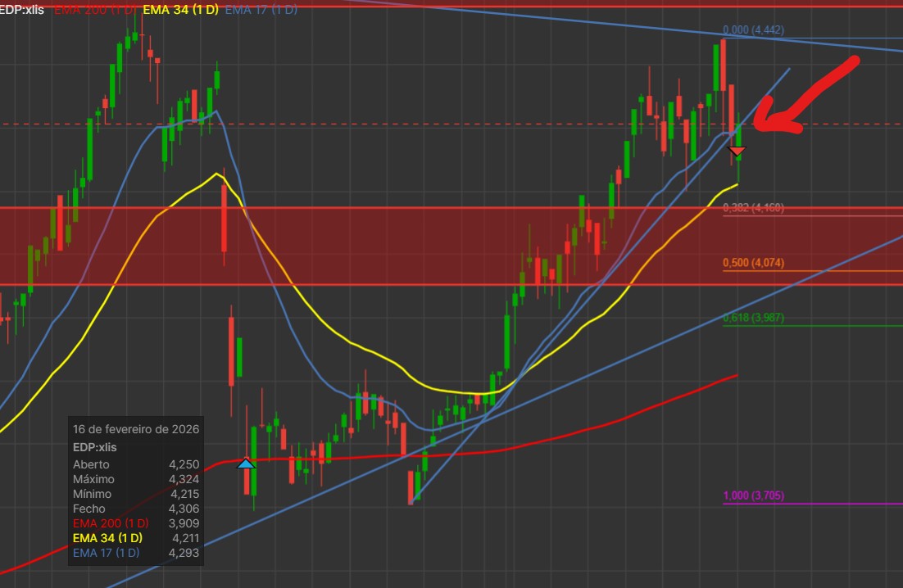Screen dimensions: 903x588
Task: Click EMA 200 (1 D) value row in tooltip
Action: coord(136,523)
